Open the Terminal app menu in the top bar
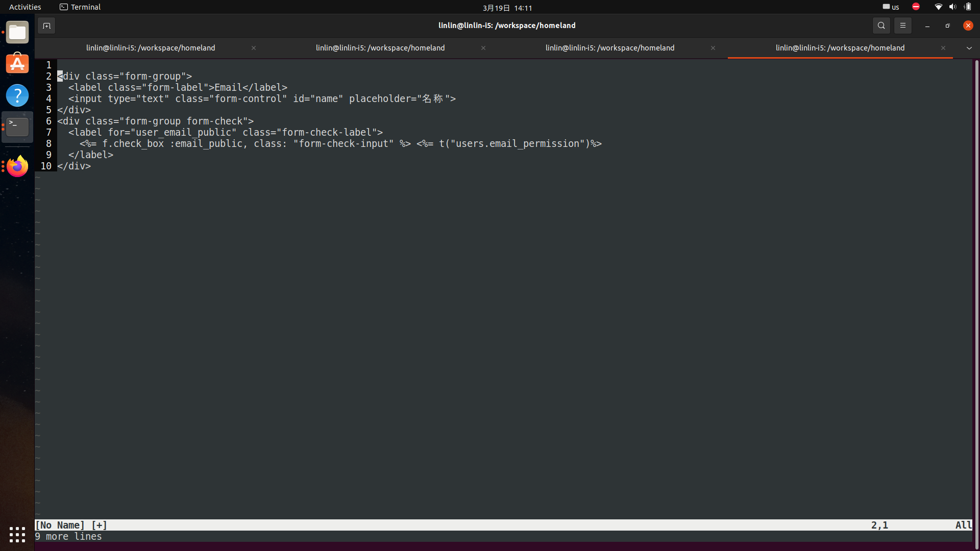Image resolution: width=980 pixels, height=551 pixels. (80, 7)
